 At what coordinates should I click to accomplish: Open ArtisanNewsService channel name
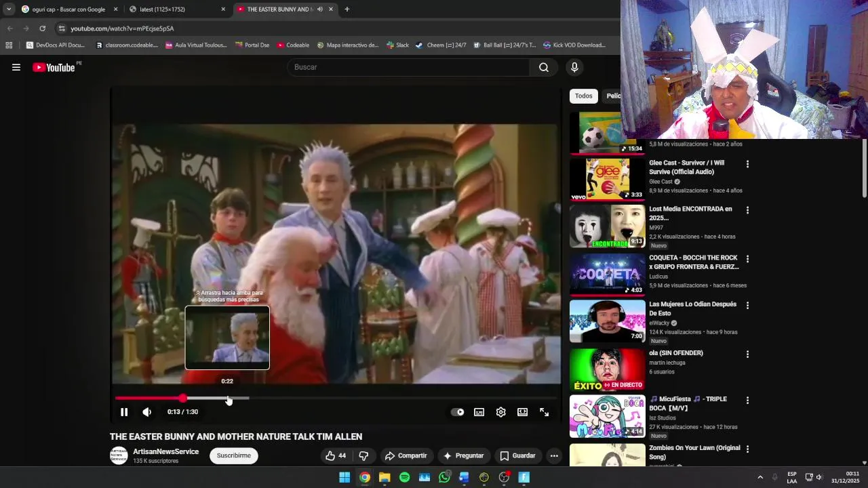(166, 451)
